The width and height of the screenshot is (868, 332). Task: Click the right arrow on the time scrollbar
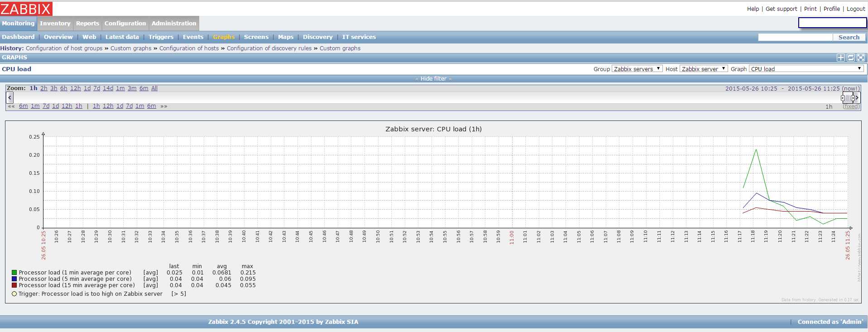[x=857, y=97]
